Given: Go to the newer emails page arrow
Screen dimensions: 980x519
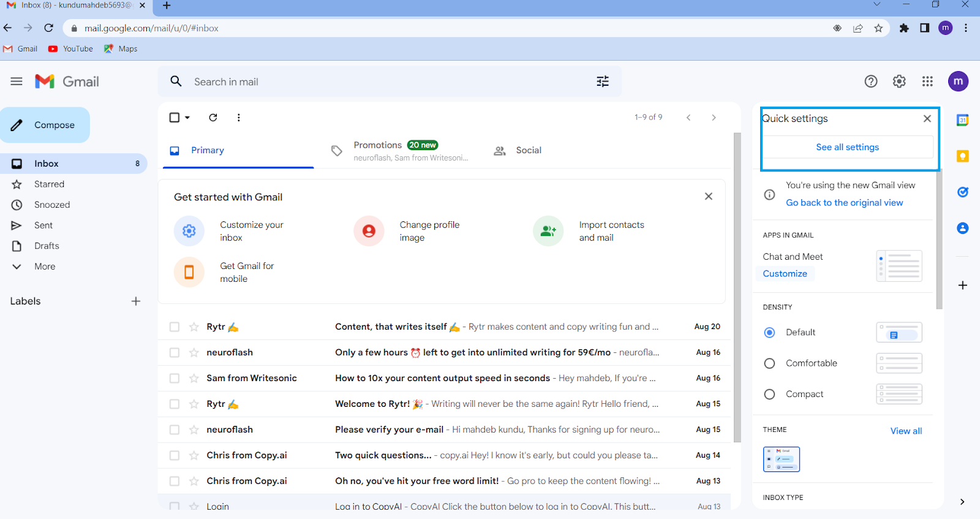Looking at the screenshot, I should click(688, 118).
